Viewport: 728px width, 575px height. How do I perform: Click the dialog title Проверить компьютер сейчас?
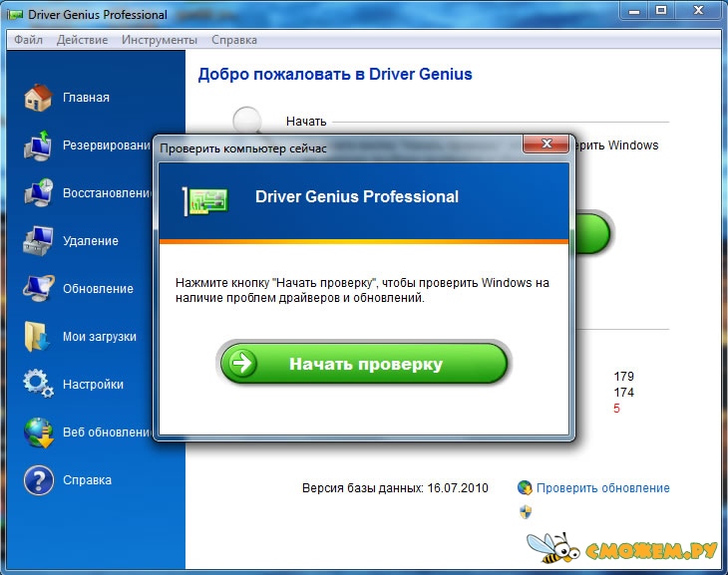click(242, 148)
